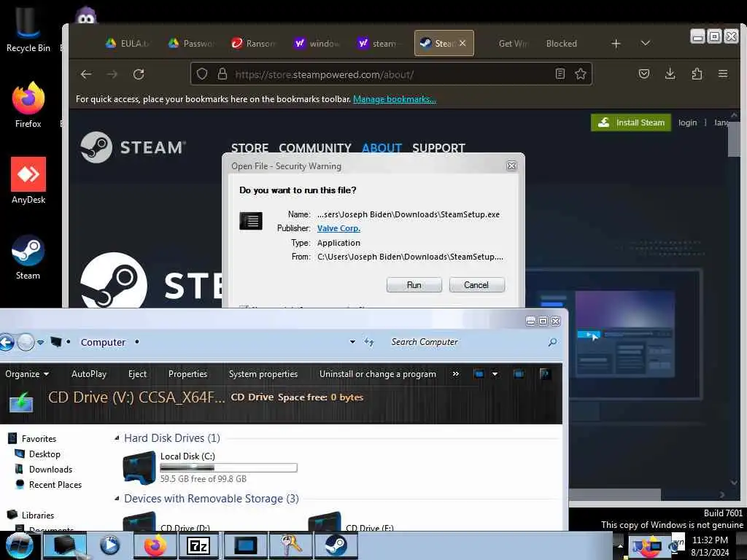The image size is (747, 560).
Task: Click the Explorer refresh address button
Action: point(369,342)
